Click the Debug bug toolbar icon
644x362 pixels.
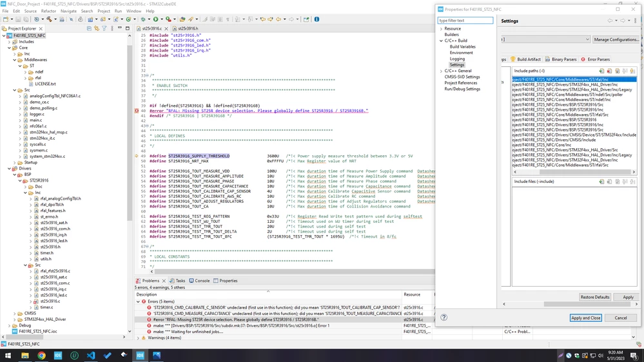click(x=143, y=19)
